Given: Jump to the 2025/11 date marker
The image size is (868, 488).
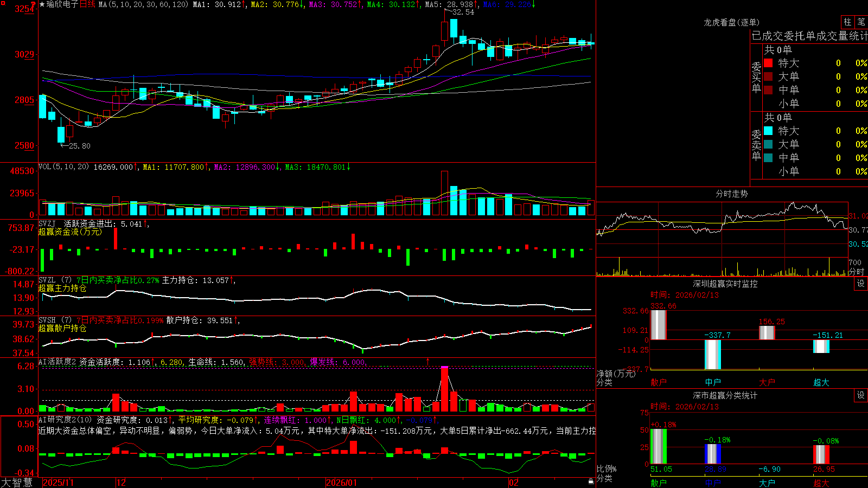Looking at the screenshot, I should click(58, 483).
